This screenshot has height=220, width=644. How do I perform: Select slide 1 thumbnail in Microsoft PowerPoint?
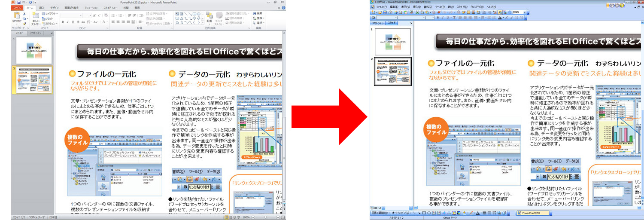coord(34,50)
